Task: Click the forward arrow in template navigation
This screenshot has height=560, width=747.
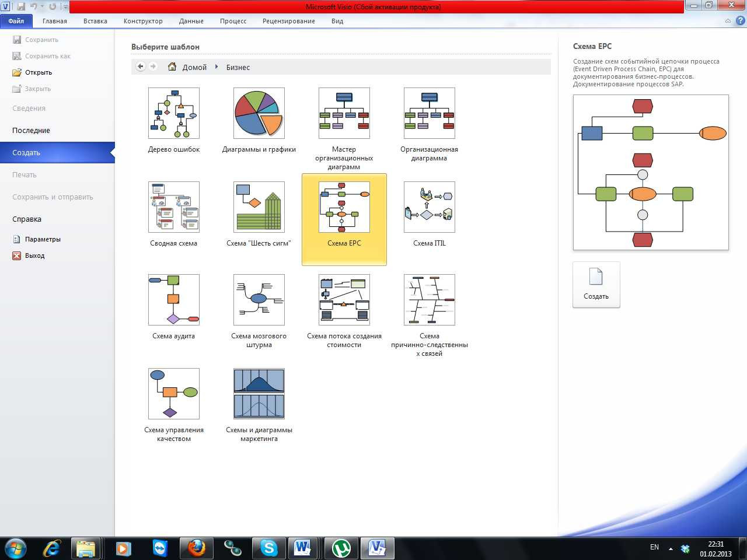Action: coord(153,66)
